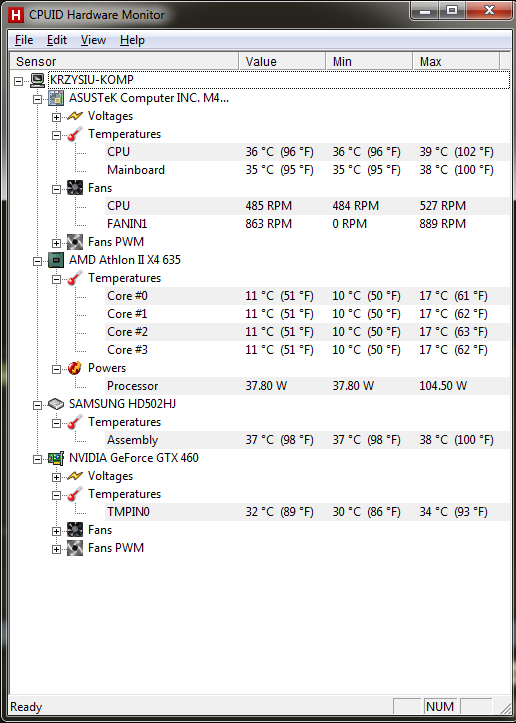Collapse the AMD Athlon II X4 635 node

tap(37, 261)
